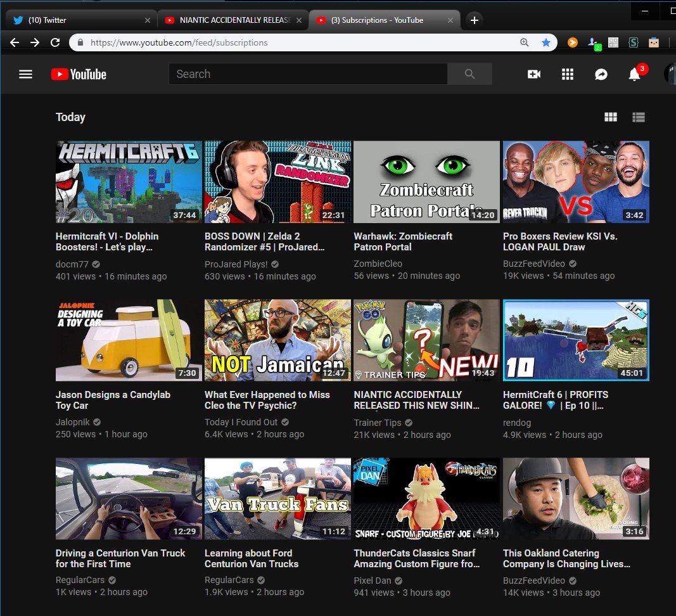This screenshot has height=616, width=676.
Task: Visit the Trainer Tips channel
Action: pos(377,423)
